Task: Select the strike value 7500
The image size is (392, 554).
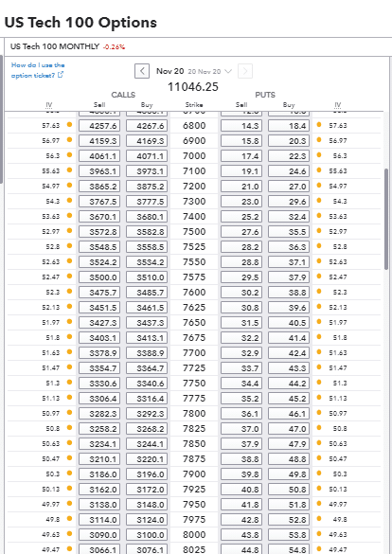Action: coord(194,232)
